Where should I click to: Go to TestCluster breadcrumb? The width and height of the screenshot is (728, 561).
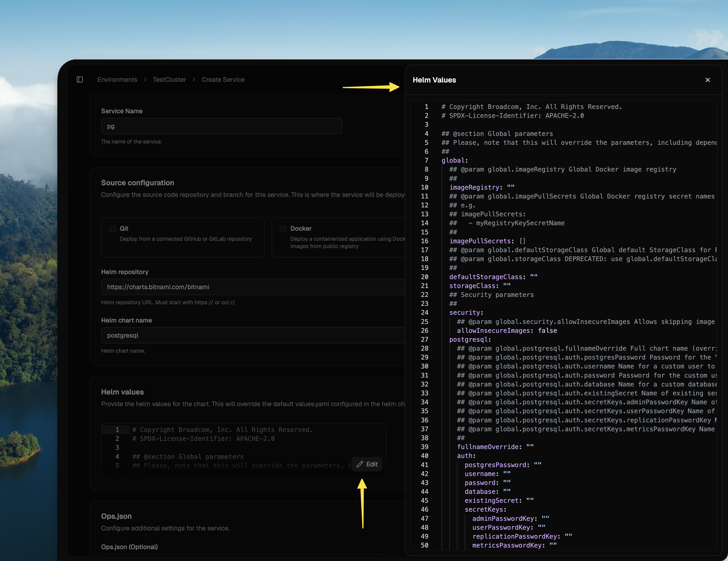[x=169, y=80]
